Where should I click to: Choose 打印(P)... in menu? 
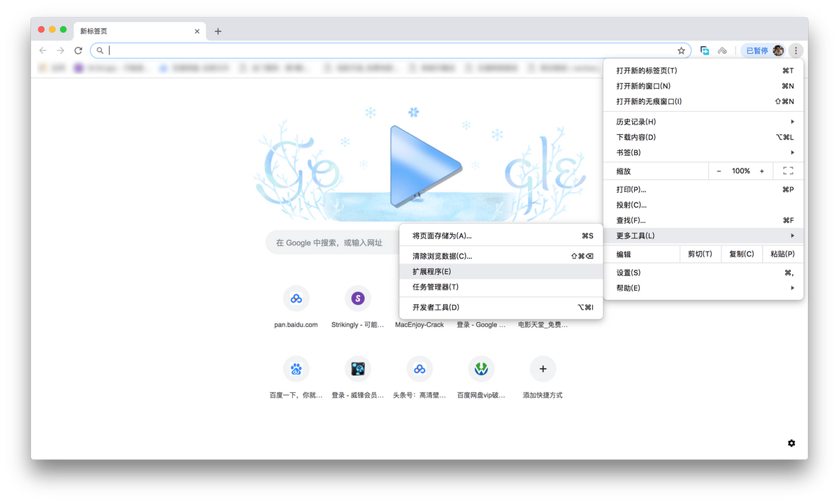[x=703, y=189]
